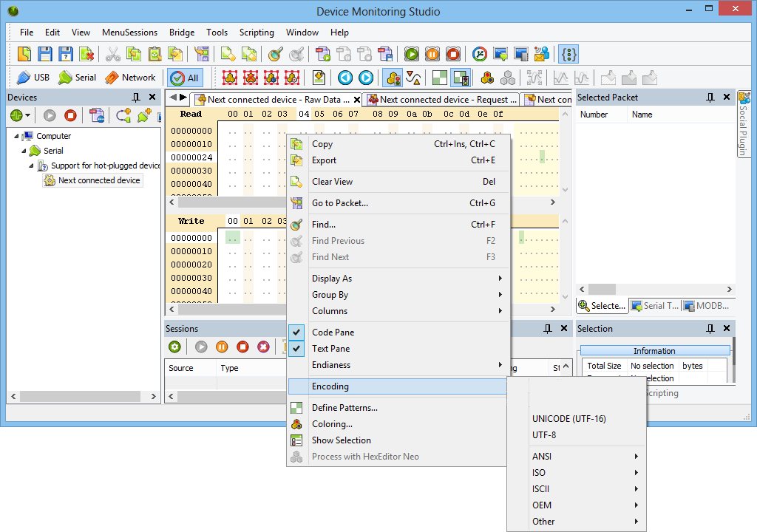The image size is (757, 532).
Task: Expand the ISO encoding submenu
Action: pos(577,473)
